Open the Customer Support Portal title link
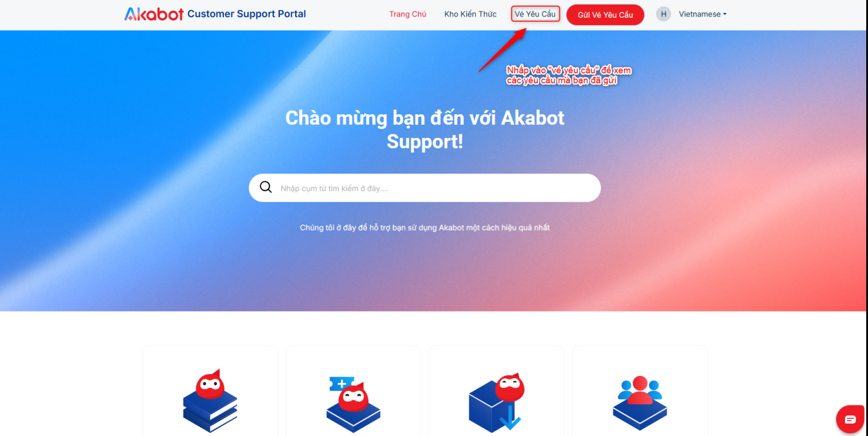 point(246,14)
